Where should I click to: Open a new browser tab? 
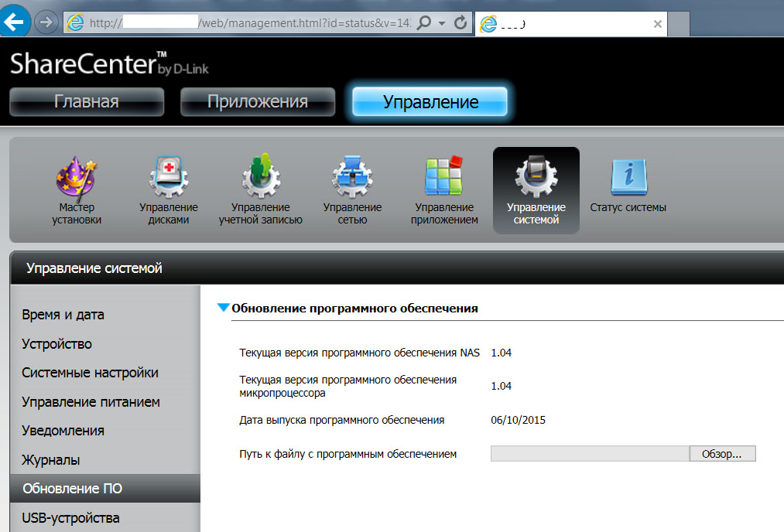coord(679,24)
